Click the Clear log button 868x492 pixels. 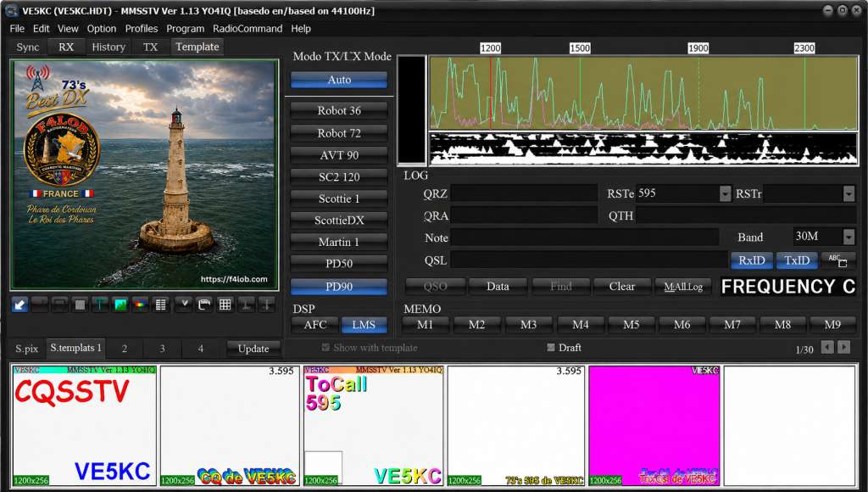click(622, 287)
